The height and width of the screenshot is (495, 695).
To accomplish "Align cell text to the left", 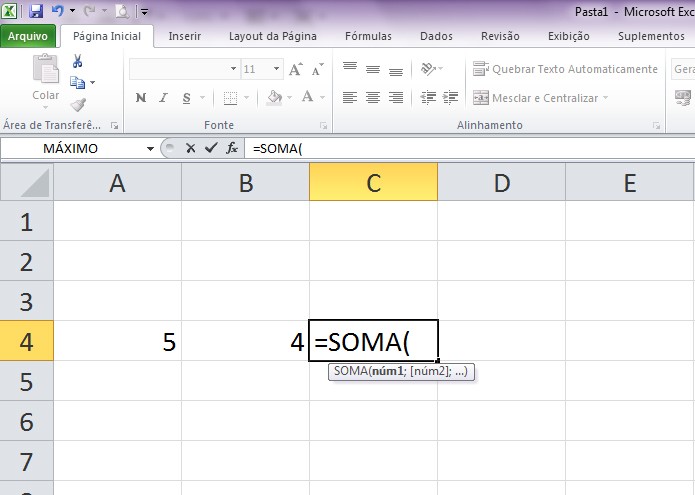I will point(350,97).
